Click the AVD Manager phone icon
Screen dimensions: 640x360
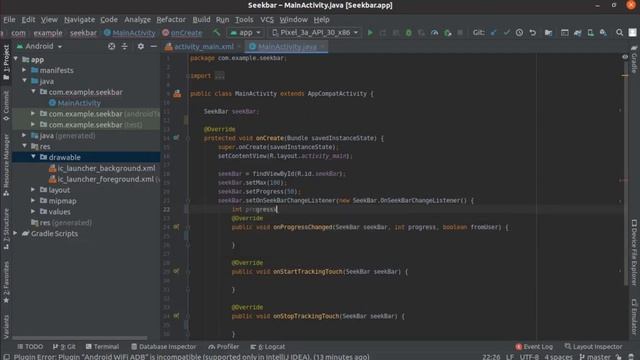tap(590, 33)
